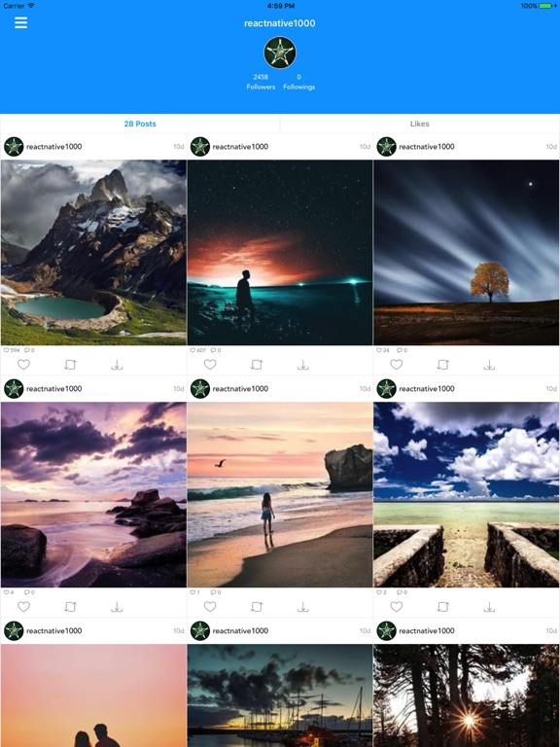
Task: Open the couple at sunset photo
Action: pos(93,695)
